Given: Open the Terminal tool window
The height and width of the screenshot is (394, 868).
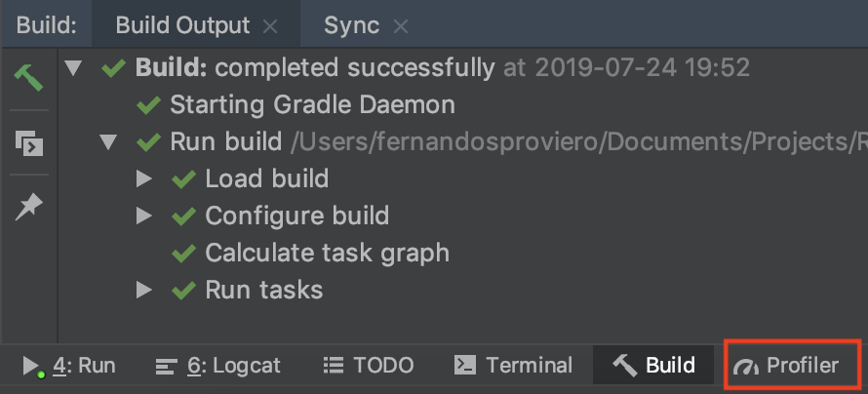Looking at the screenshot, I should [514, 366].
